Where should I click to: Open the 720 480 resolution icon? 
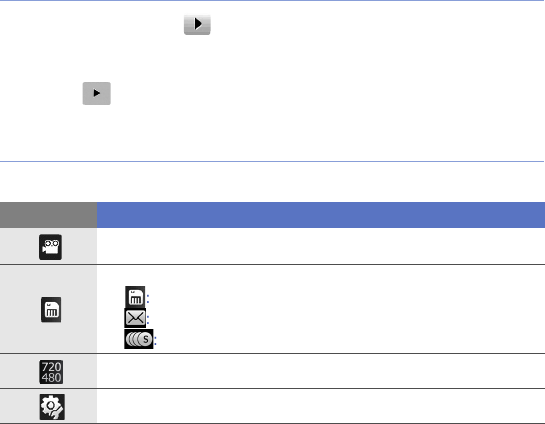click(x=51, y=372)
